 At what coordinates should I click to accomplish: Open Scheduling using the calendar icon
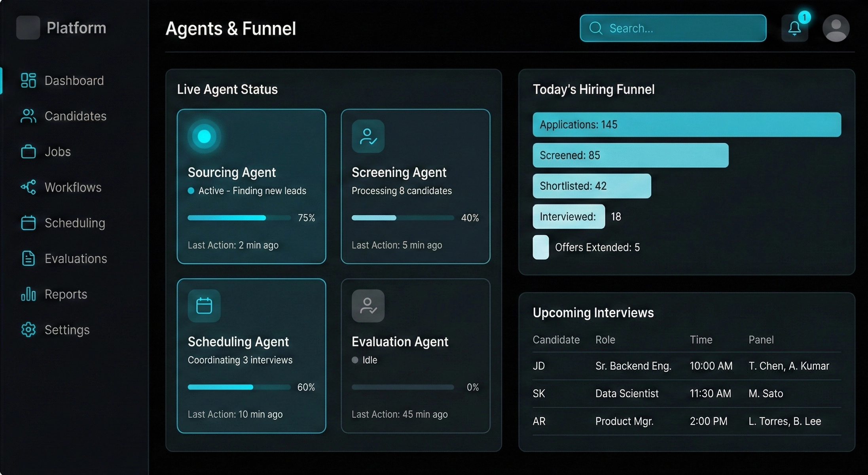pos(28,223)
